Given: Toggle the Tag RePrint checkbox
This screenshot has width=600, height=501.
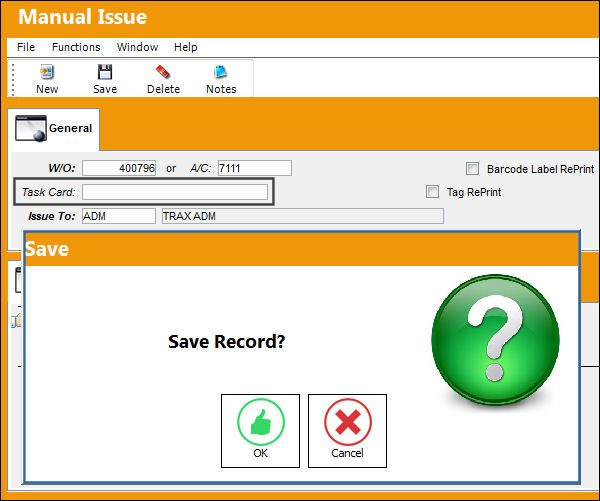Looking at the screenshot, I should coord(432,191).
